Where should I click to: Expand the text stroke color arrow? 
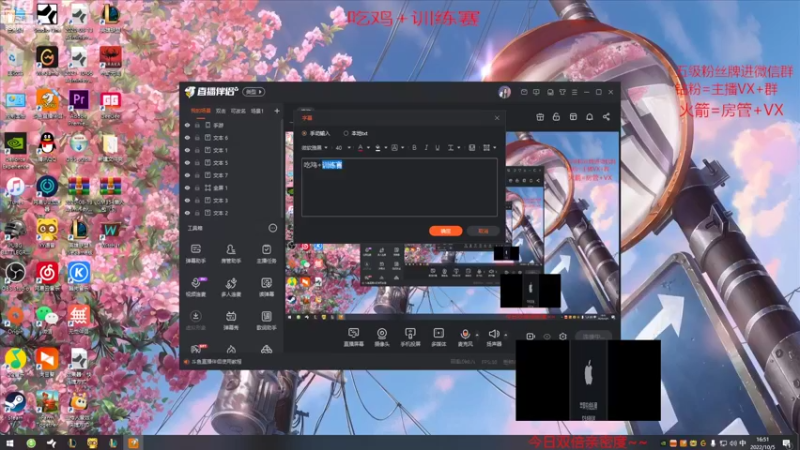(x=386, y=148)
